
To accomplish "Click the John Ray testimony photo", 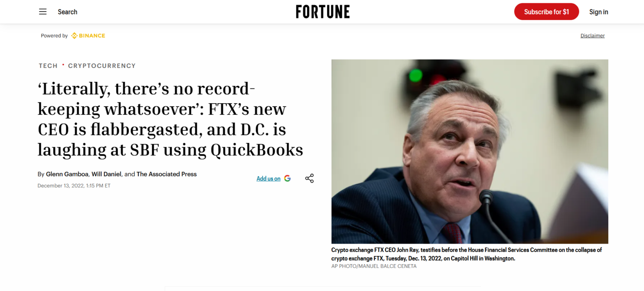I will pos(470,151).
